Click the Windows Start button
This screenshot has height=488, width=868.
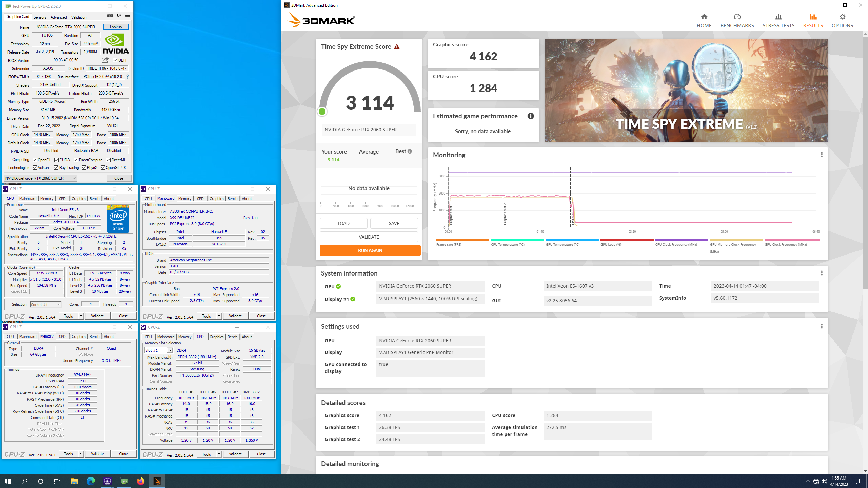[8, 481]
